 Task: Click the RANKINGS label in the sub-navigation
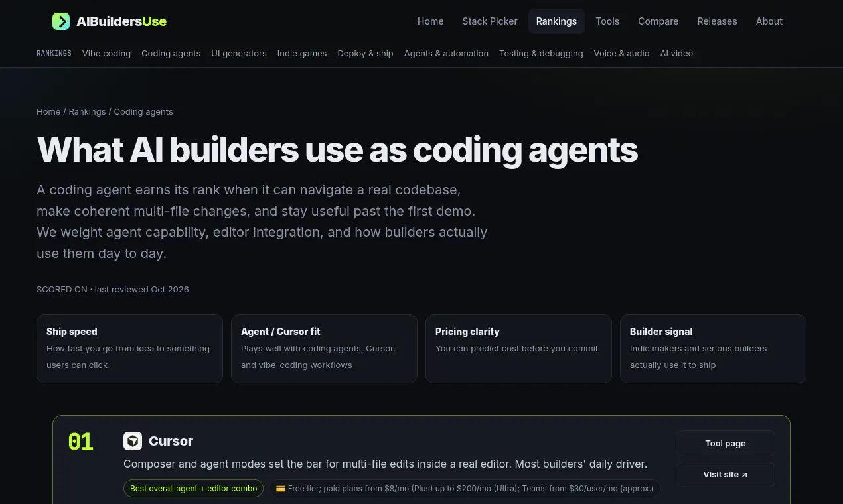(x=54, y=54)
